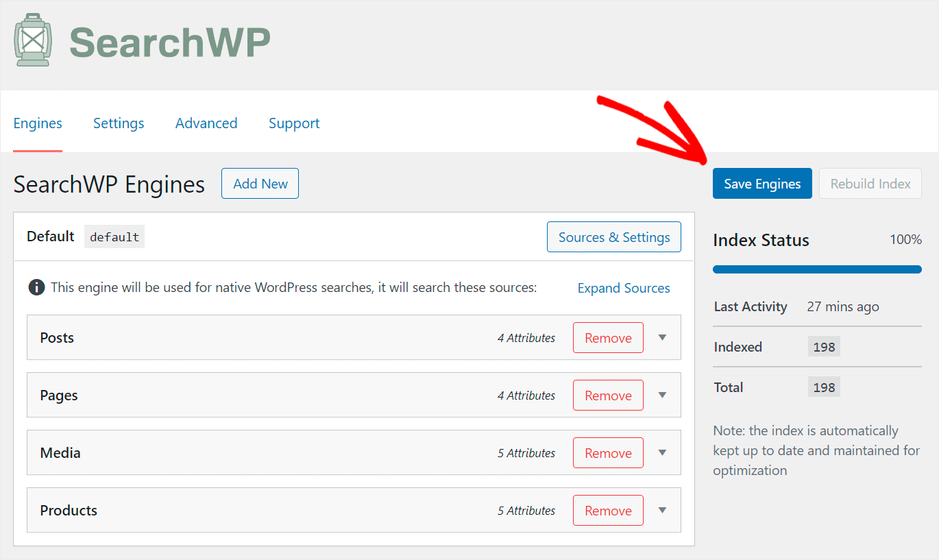
Task: Remove the Posts source
Action: click(x=608, y=338)
